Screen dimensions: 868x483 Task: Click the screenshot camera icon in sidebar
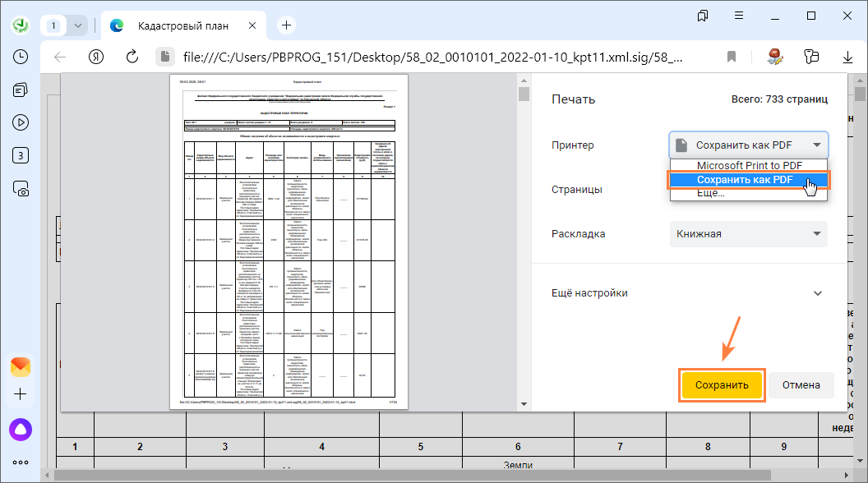(x=21, y=188)
